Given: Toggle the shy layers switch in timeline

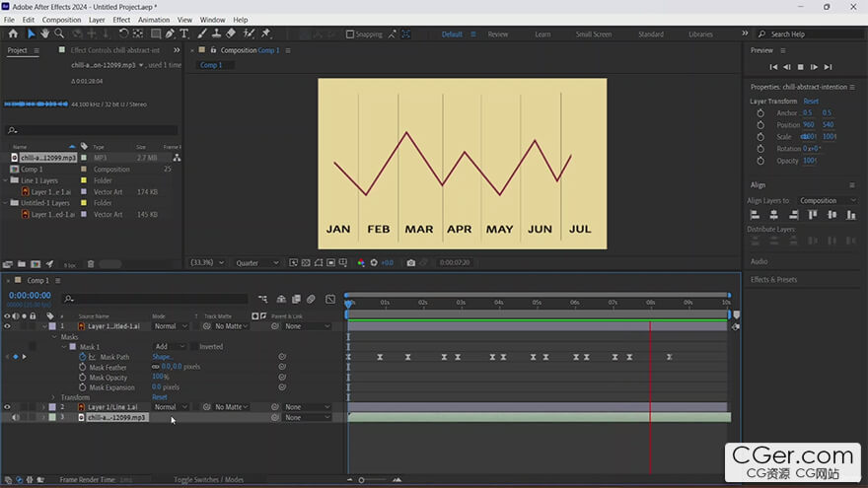Looking at the screenshot, I should 281,299.
